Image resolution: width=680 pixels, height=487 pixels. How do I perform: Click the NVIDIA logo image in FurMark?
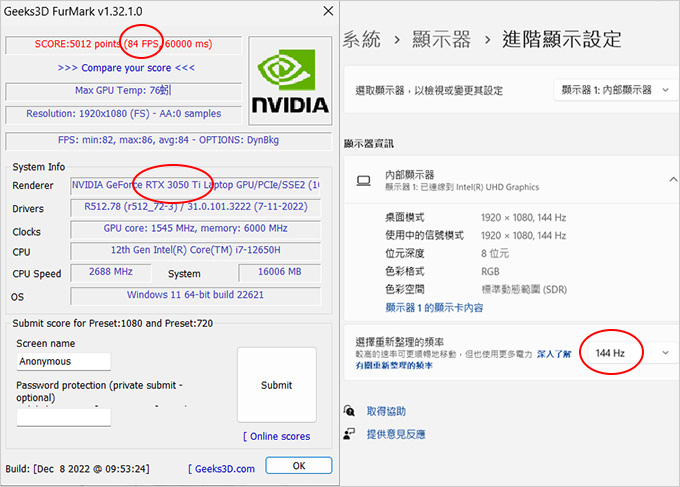point(290,81)
